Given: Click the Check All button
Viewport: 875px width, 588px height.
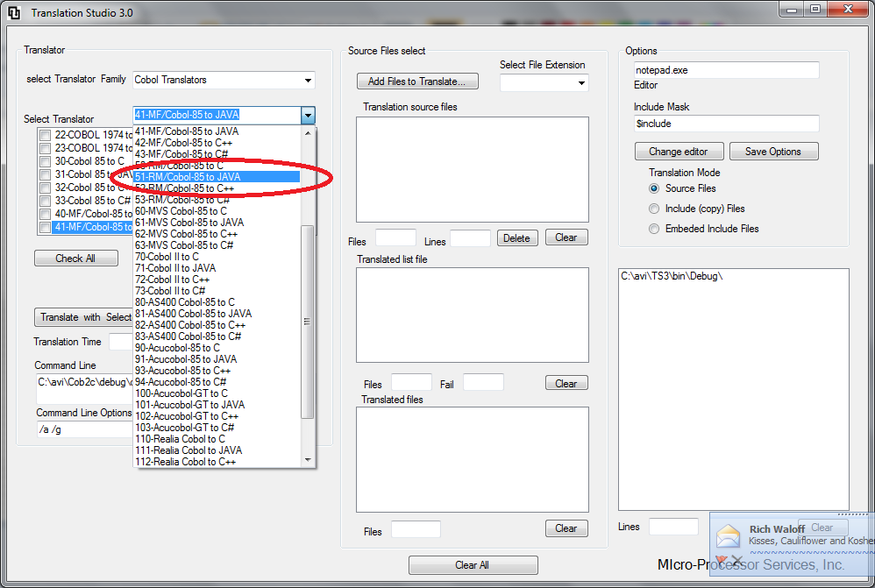Looking at the screenshot, I should pyautogui.click(x=76, y=259).
